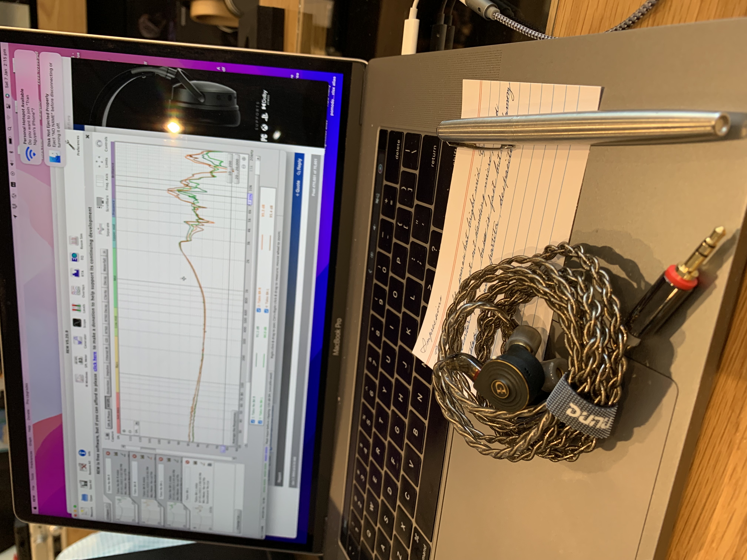Click Spotlight search icon in macOS menu bar
The image size is (747, 560).
click(x=10, y=129)
